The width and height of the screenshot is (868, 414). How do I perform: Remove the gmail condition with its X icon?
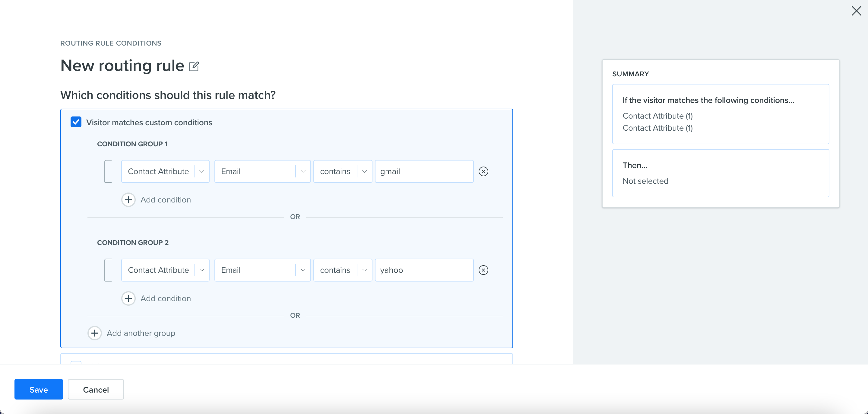483,171
